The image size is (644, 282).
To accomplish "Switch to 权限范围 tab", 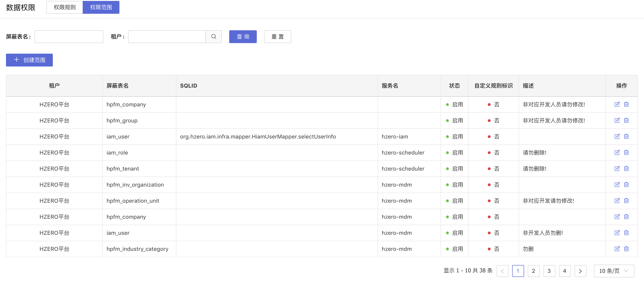I will point(101,7).
